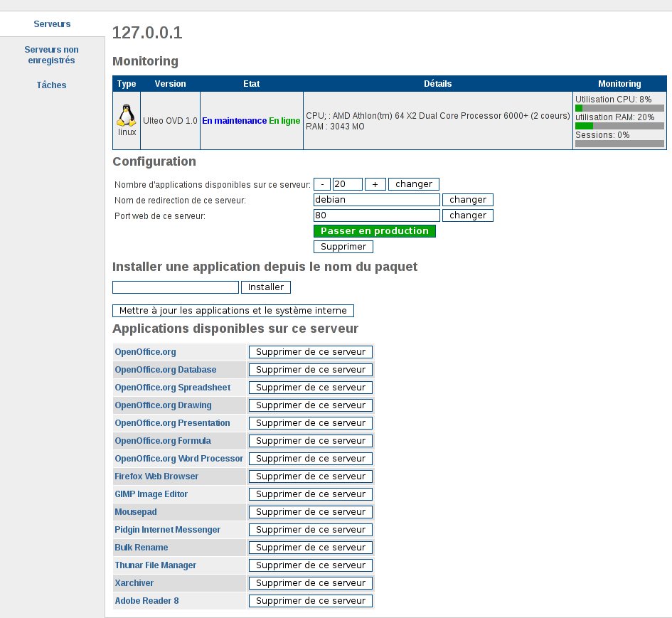Click the 'En maintenance' status text
The width and height of the screenshot is (672, 618).
click(x=235, y=121)
